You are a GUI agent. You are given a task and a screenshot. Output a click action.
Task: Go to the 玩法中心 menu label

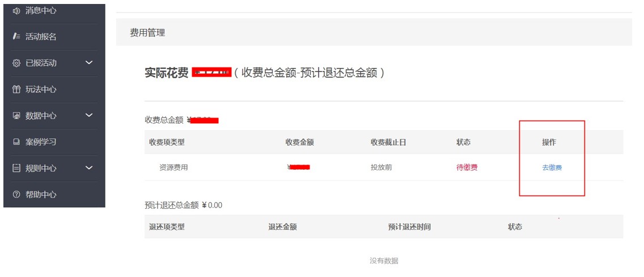click(41, 90)
